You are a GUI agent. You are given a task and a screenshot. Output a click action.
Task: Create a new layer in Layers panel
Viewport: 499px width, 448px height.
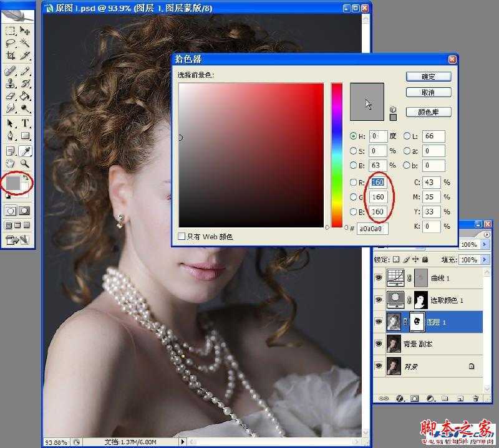click(x=460, y=398)
